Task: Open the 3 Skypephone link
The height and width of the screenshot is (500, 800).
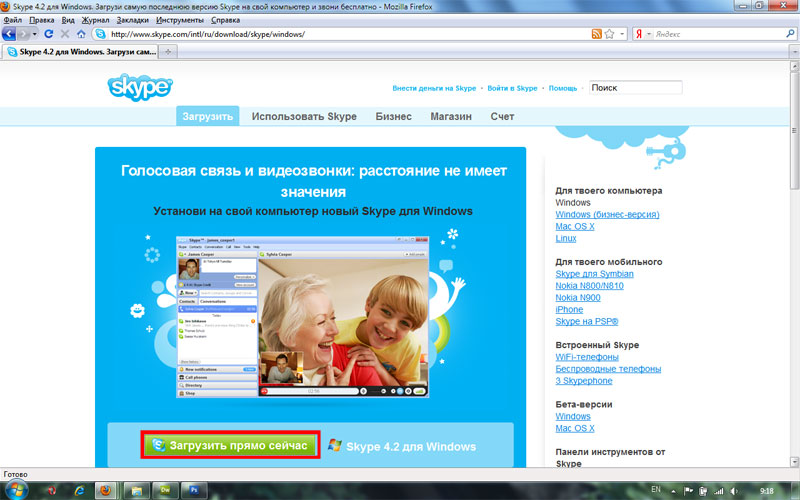Action: (x=584, y=381)
